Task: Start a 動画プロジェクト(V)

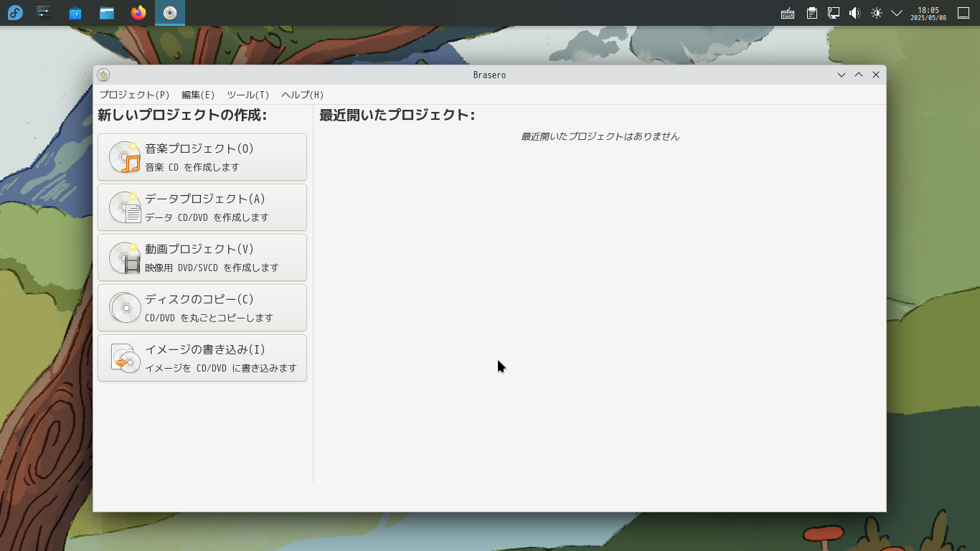Action: pyautogui.click(x=202, y=258)
